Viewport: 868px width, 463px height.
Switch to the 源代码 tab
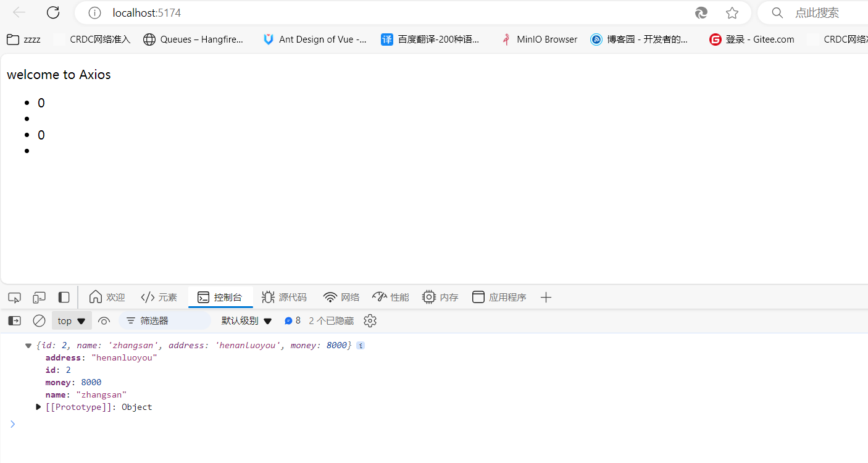point(284,298)
